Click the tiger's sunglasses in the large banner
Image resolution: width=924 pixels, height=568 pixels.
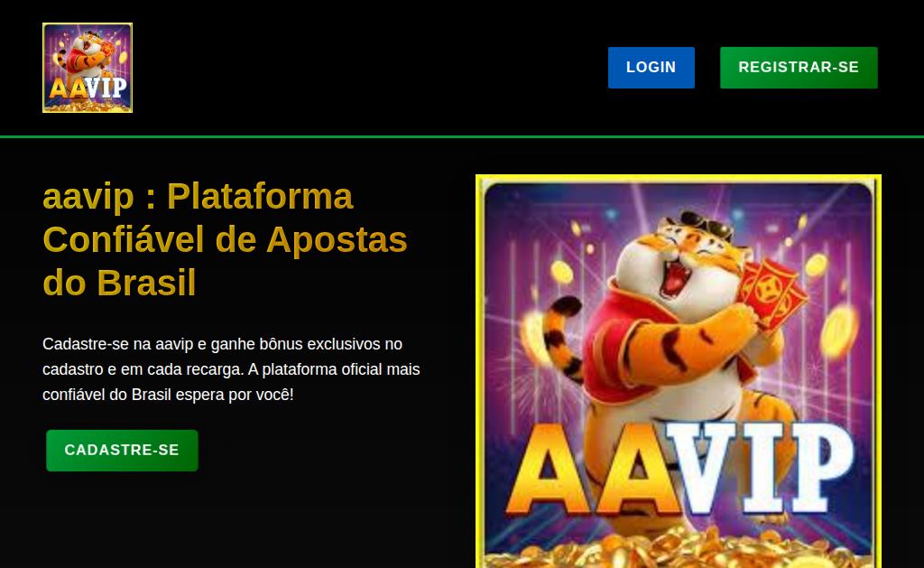[x=706, y=224]
